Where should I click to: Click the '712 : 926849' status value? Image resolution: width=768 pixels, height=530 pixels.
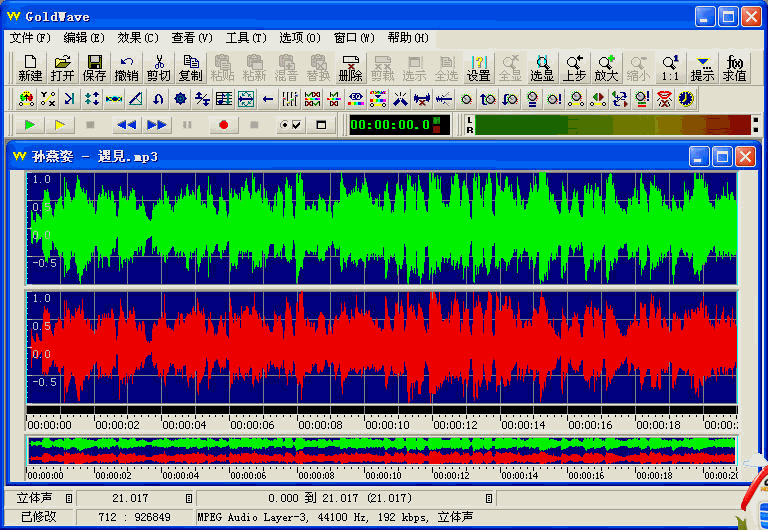(x=134, y=517)
